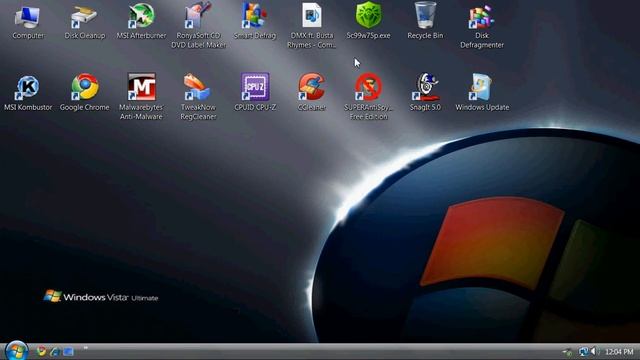The height and width of the screenshot is (360, 640).
Task: Open the Windows Update shortcut
Action: click(x=482, y=93)
